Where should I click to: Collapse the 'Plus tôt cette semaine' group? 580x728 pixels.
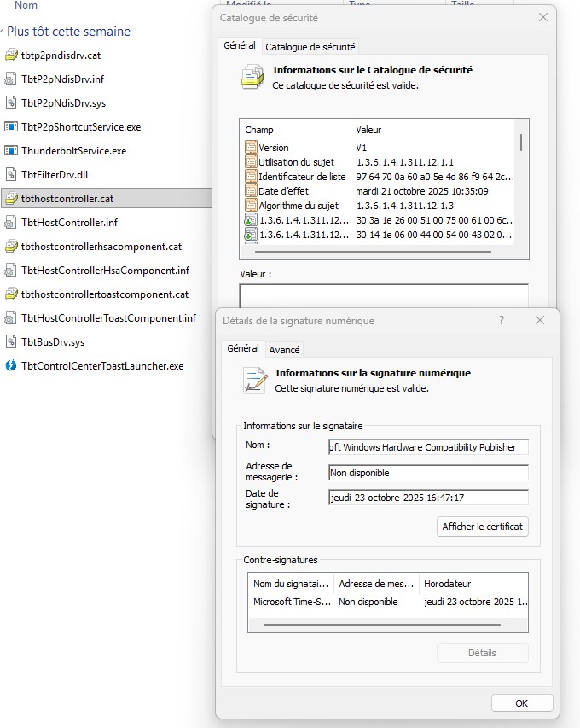(x=3, y=32)
